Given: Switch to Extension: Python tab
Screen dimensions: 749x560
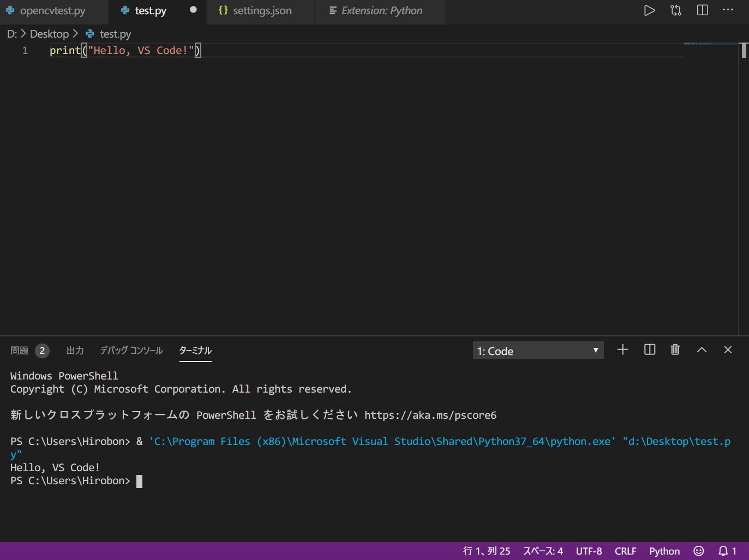Looking at the screenshot, I should [381, 11].
